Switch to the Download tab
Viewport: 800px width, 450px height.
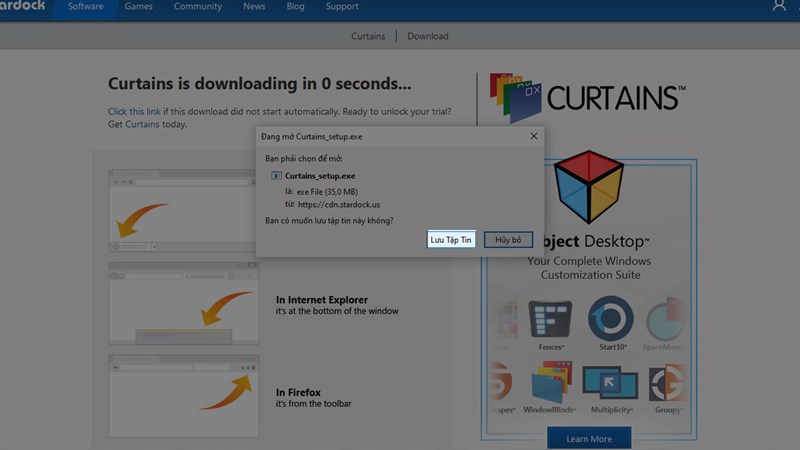tap(428, 36)
